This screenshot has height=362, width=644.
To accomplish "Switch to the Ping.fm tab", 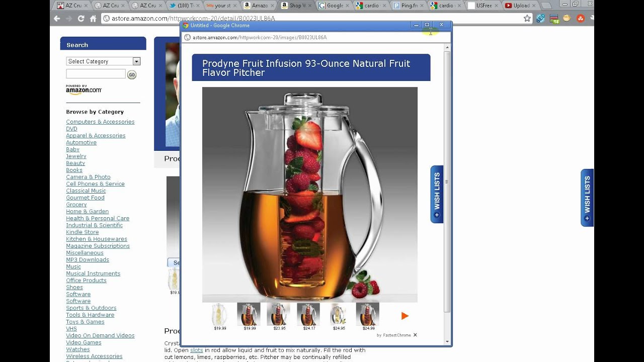I will point(407,6).
